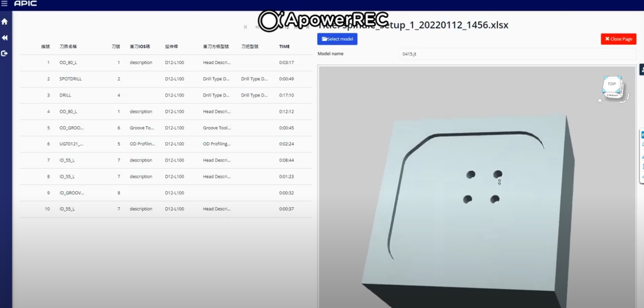This screenshot has width=644, height=308.
Task: Click the 刀具名稱 column header
Action: pyautogui.click(x=68, y=47)
